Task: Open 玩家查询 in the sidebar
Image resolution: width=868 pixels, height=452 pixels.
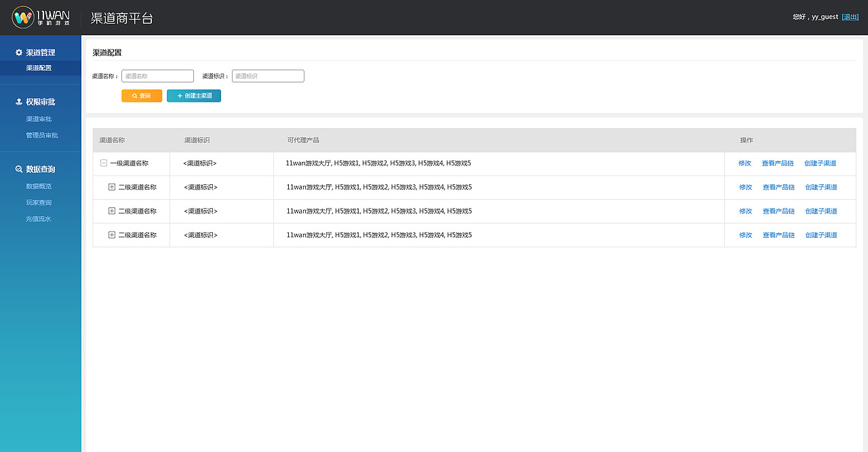Action: 39,203
